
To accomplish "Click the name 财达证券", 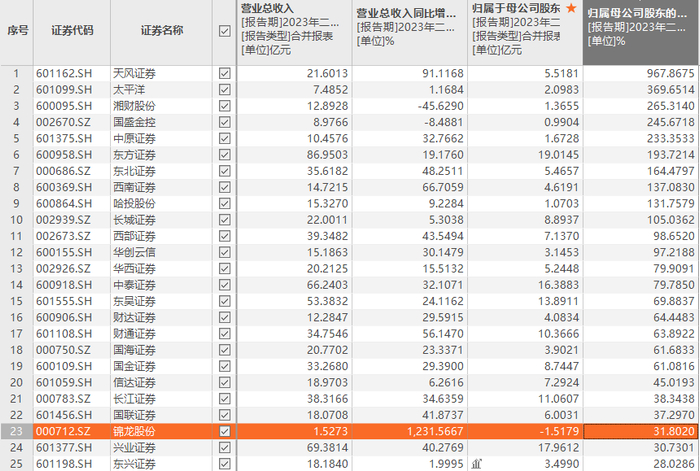I will (134, 317).
